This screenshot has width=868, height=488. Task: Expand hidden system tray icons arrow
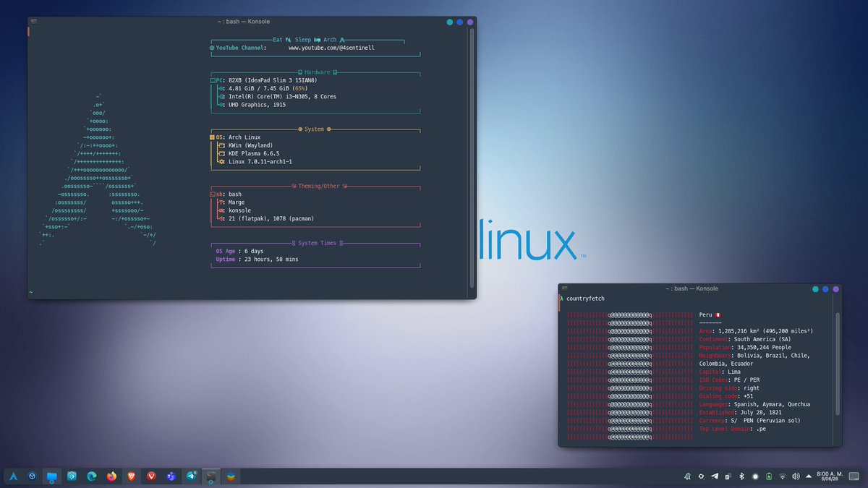(x=808, y=476)
